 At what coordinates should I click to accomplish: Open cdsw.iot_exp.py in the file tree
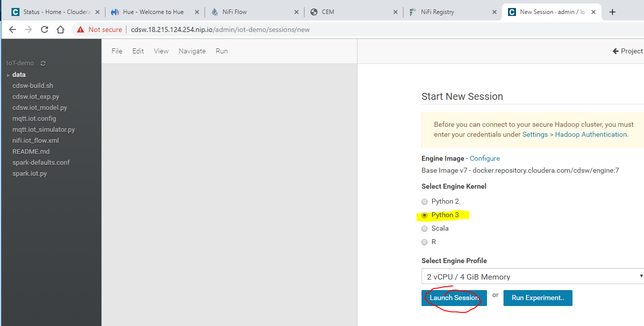(35, 97)
